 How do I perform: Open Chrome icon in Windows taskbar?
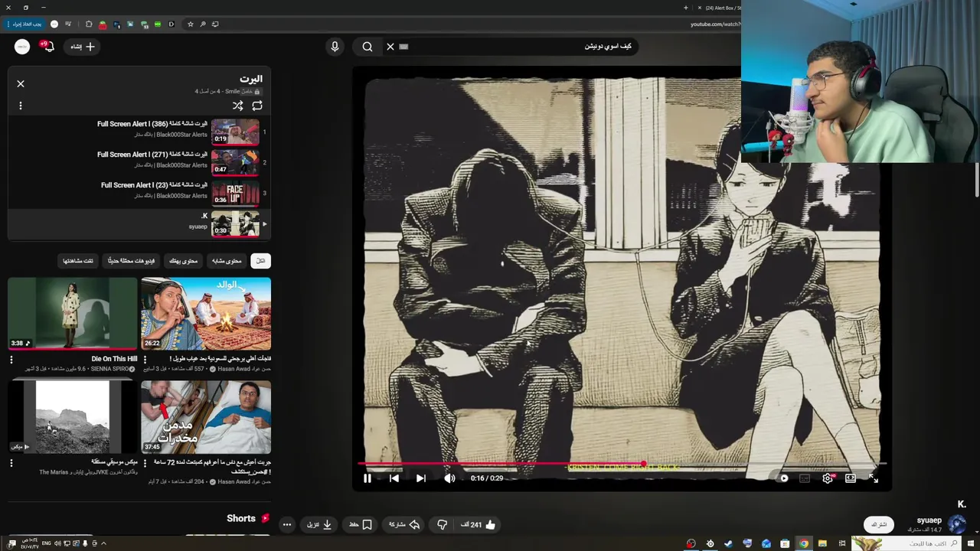pyautogui.click(x=804, y=543)
